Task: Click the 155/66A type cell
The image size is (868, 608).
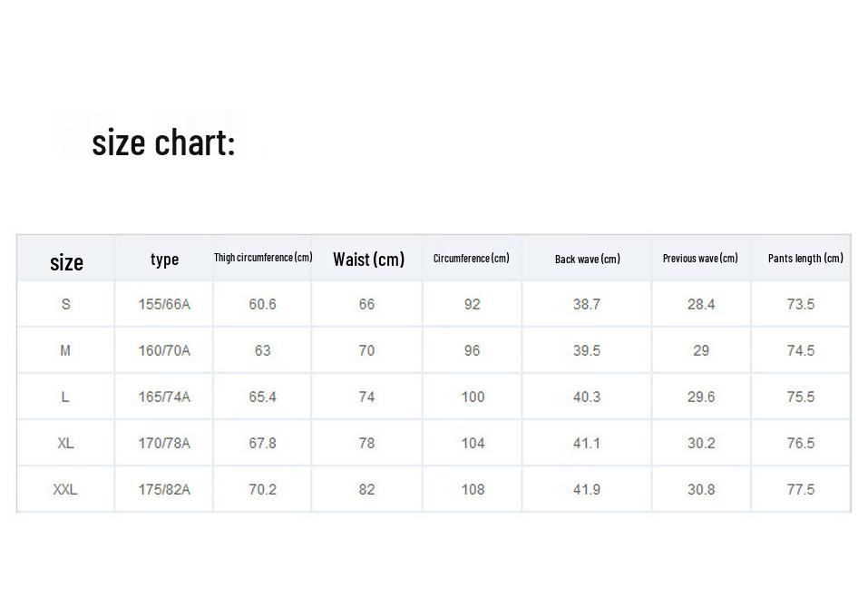Action: coord(164,304)
